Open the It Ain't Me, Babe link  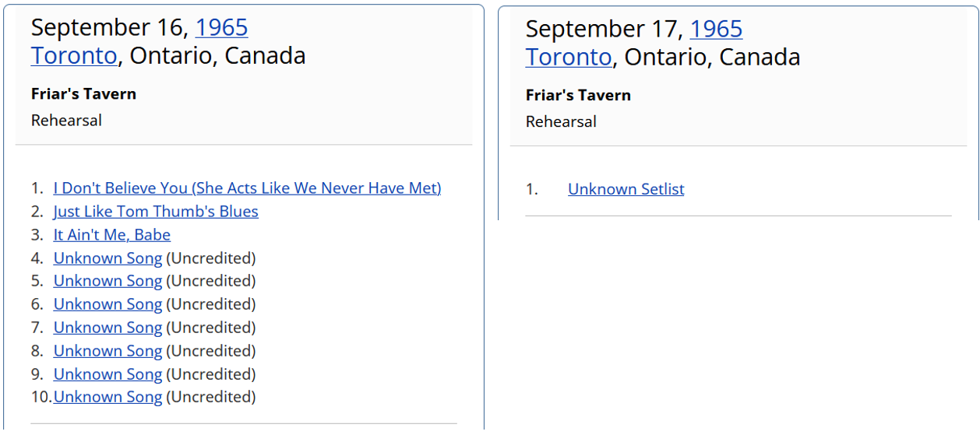[111, 235]
